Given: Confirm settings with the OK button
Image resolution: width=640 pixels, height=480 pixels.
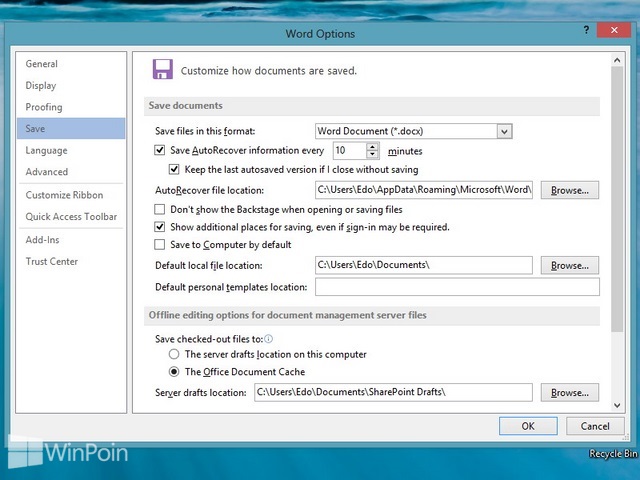Looking at the screenshot, I should 528,426.
